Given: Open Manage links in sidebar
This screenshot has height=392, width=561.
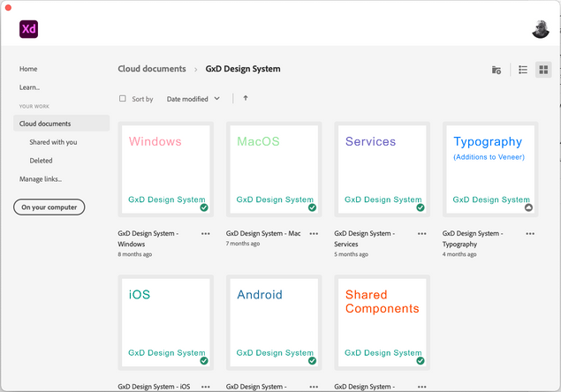Looking at the screenshot, I should click(41, 179).
